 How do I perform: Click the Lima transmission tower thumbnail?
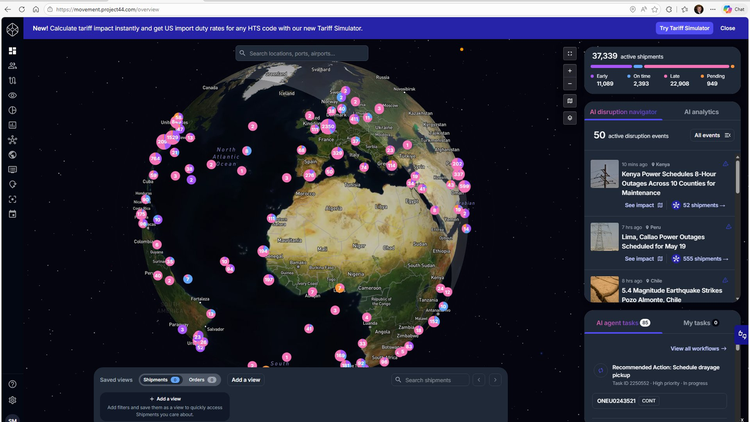(604, 237)
